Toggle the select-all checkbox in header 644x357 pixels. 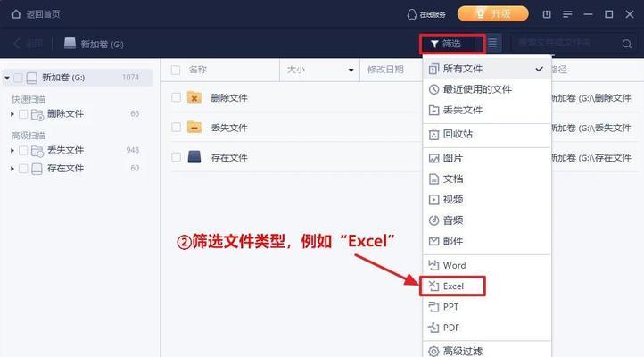click(x=176, y=70)
